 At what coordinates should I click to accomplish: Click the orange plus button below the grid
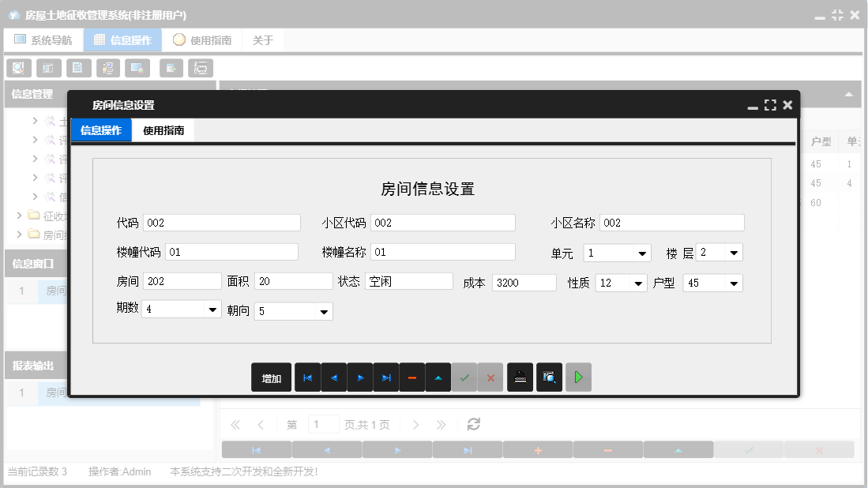pyautogui.click(x=537, y=449)
